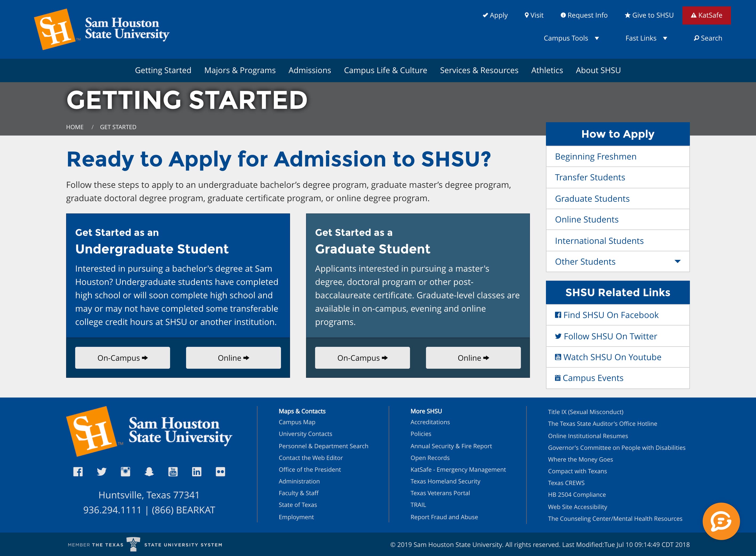Click KatSafe alert button
Screen dimensions: 756x556
click(x=707, y=15)
